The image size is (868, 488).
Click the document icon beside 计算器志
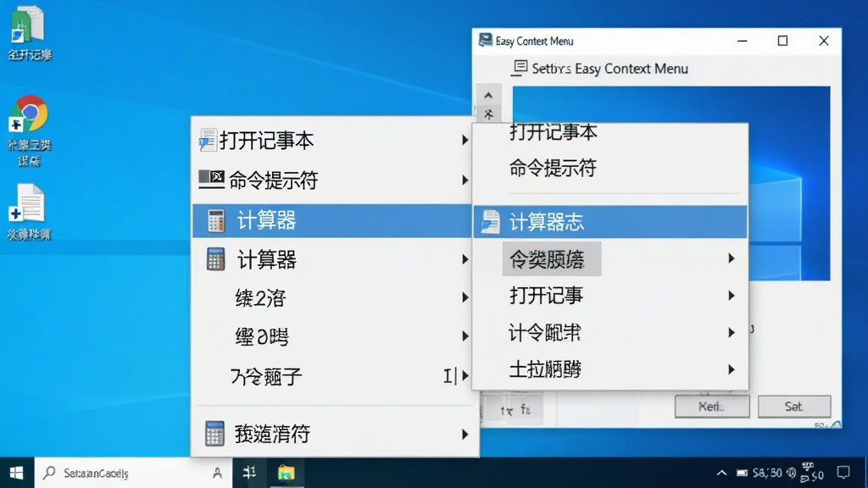coord(490,222)
